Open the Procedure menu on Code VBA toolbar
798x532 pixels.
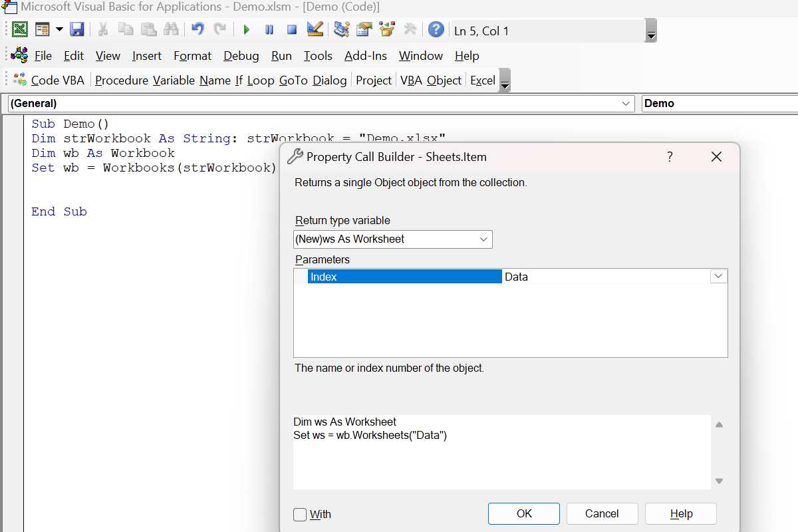122,80
